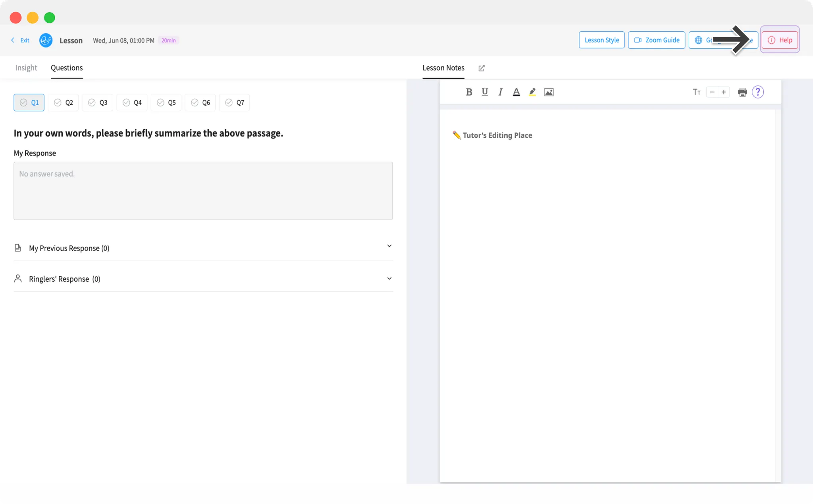This screenshot has width=813, height=504.
Task: Click the italic formatting icon
Action: [x=500, y=92]
